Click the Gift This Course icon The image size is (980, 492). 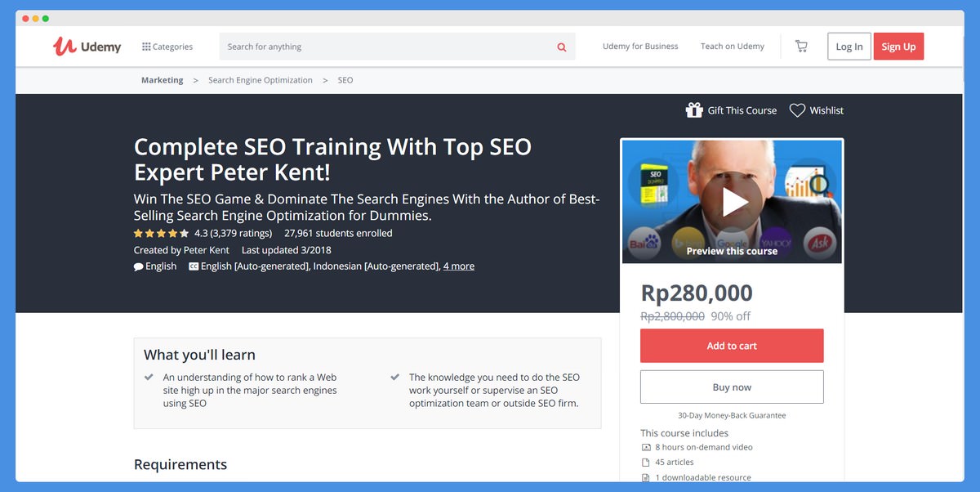click(694, 110)
